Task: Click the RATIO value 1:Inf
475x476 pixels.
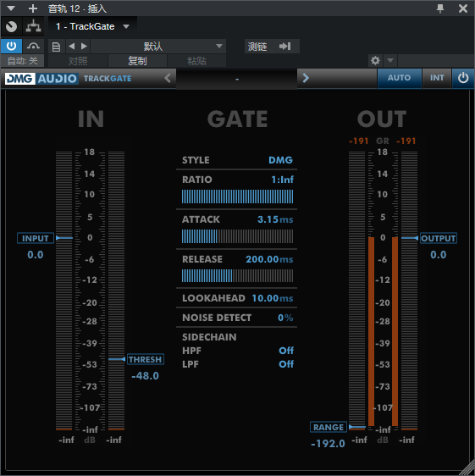Action: tap(283, 180)
